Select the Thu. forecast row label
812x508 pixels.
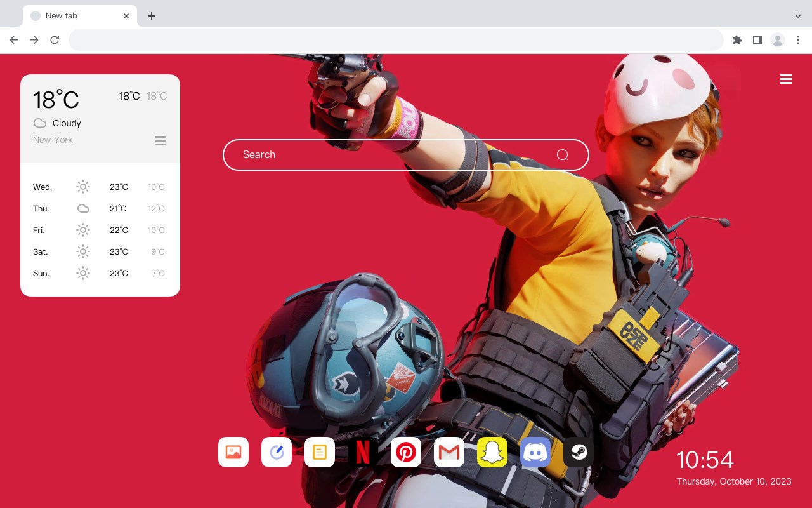coord(41,209)
